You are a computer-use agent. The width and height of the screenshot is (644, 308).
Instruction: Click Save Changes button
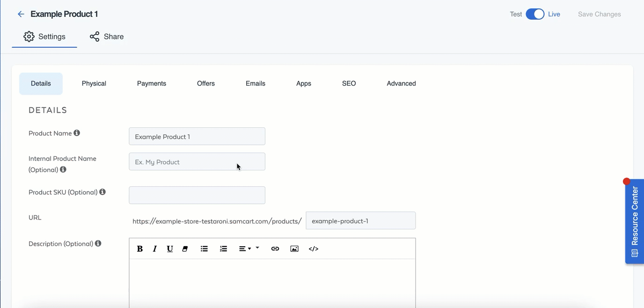600,14
